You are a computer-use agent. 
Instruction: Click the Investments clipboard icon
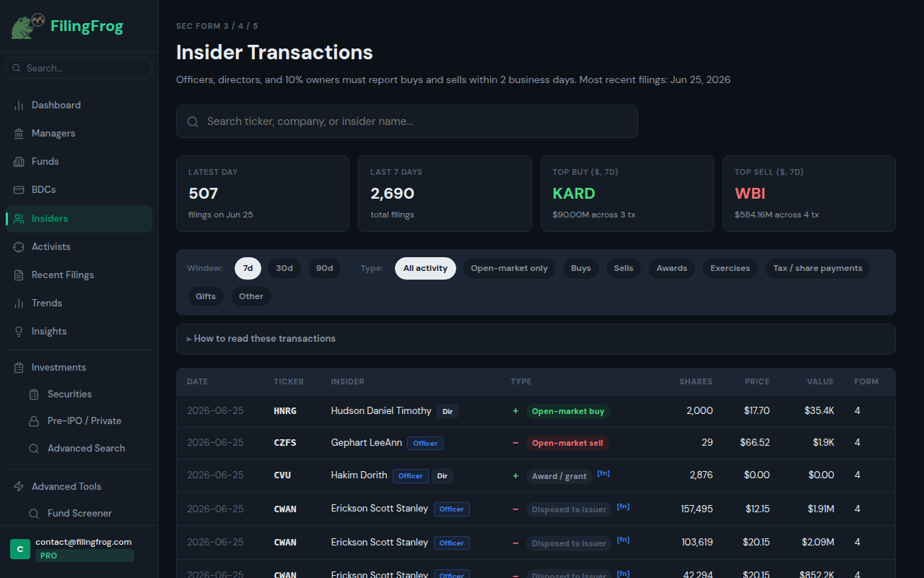point(19,368)
